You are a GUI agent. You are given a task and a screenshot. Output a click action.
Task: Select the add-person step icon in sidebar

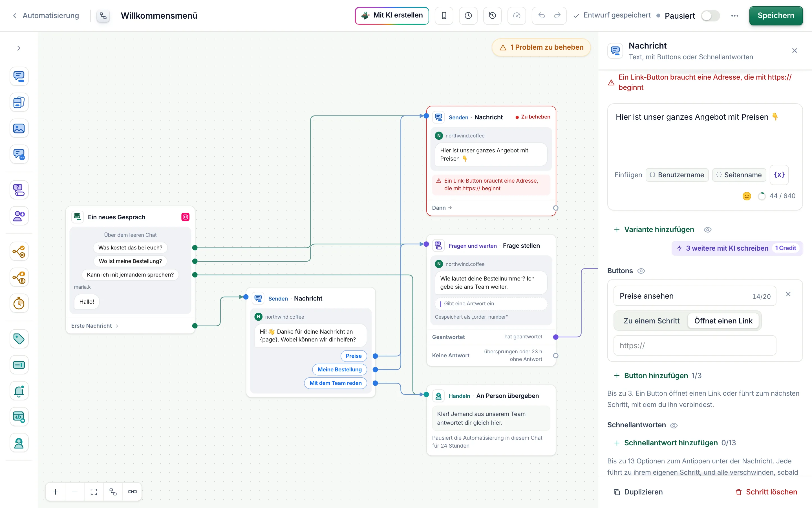19,216
